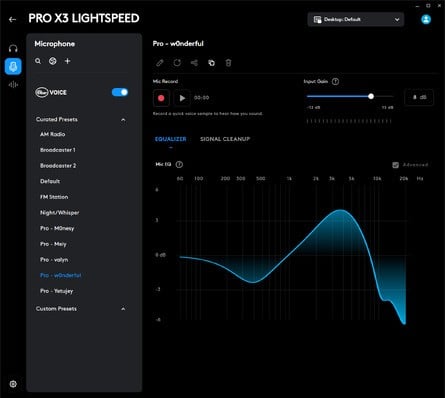Delete preset with trash icon
This screenshot has width=445, height=398.
pos(228,63)
